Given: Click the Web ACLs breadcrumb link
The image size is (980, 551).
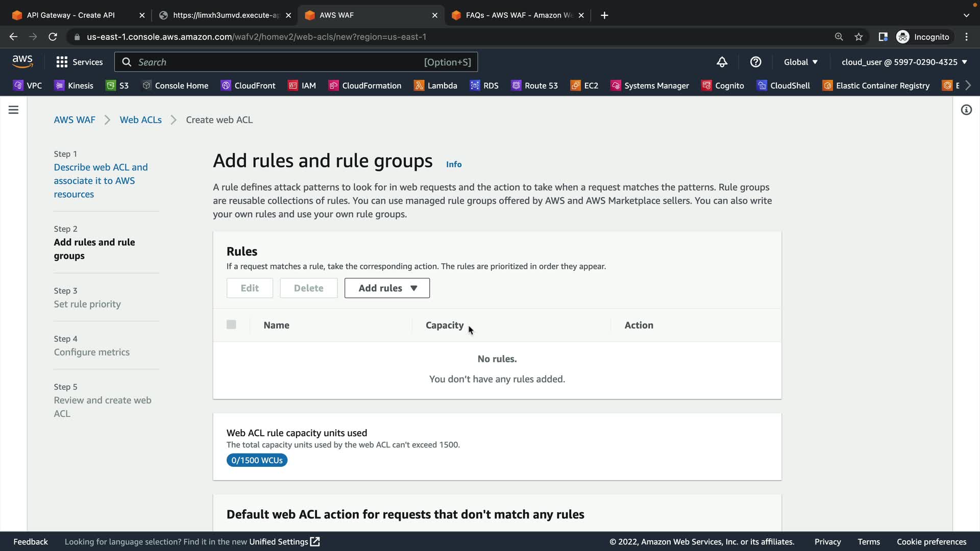Looking at the screenshot, I should pos(140,120).
